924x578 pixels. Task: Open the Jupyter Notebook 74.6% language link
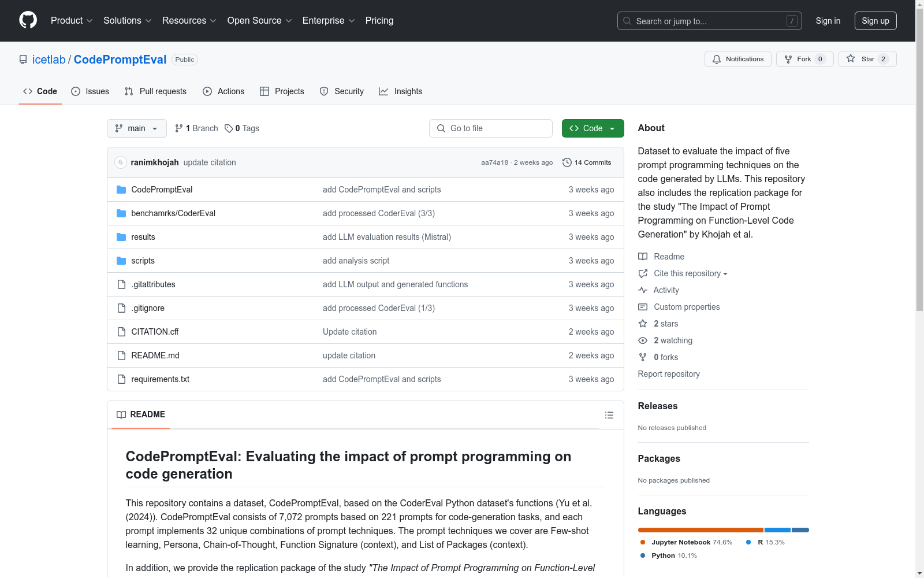(x=686, y=542)
